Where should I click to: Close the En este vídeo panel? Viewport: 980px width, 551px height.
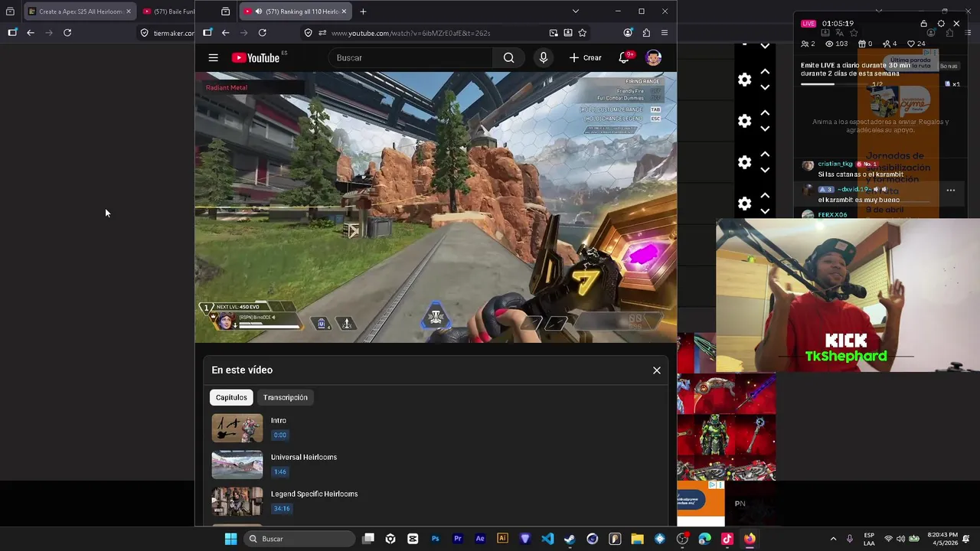coord(656,370)
